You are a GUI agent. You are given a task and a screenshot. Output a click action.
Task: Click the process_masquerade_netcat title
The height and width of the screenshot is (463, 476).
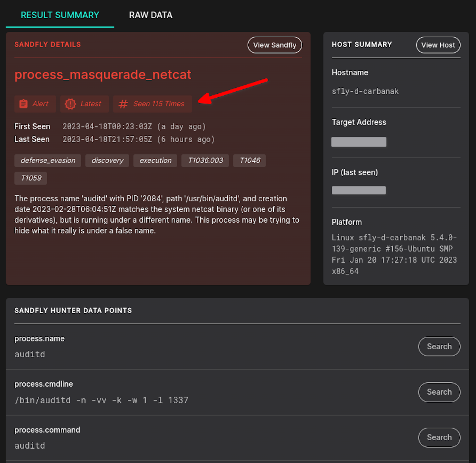103,75
